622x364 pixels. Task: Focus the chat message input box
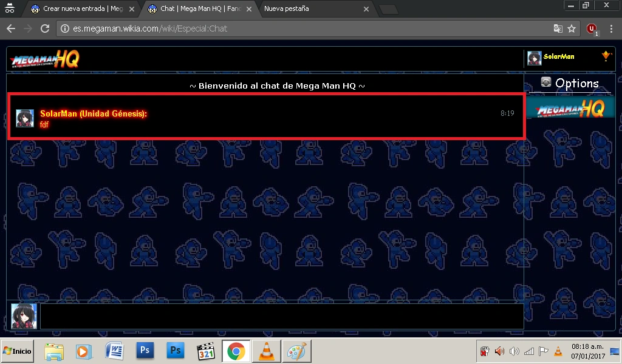click(282, 317)
